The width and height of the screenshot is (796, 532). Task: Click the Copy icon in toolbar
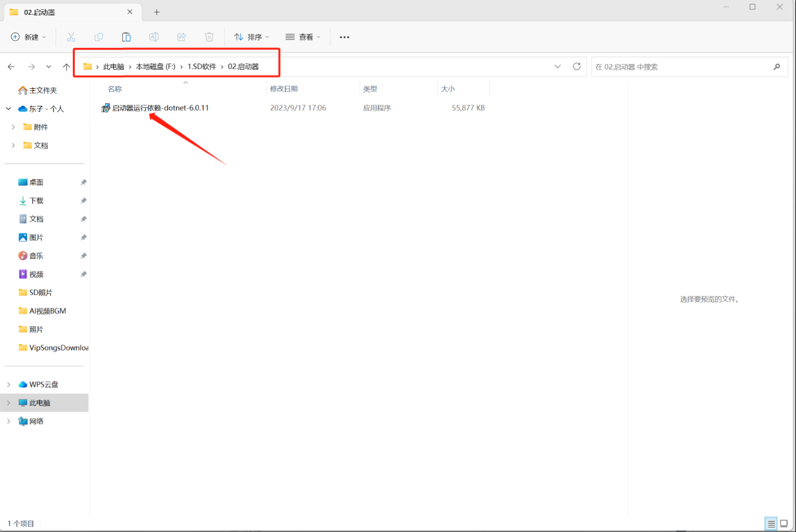coord(99,37)
